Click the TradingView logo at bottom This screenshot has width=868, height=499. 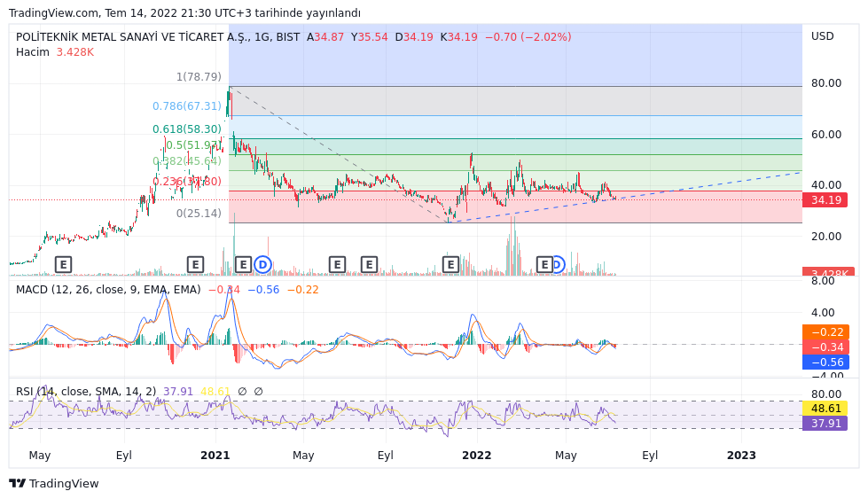click(x=54, y=484)
